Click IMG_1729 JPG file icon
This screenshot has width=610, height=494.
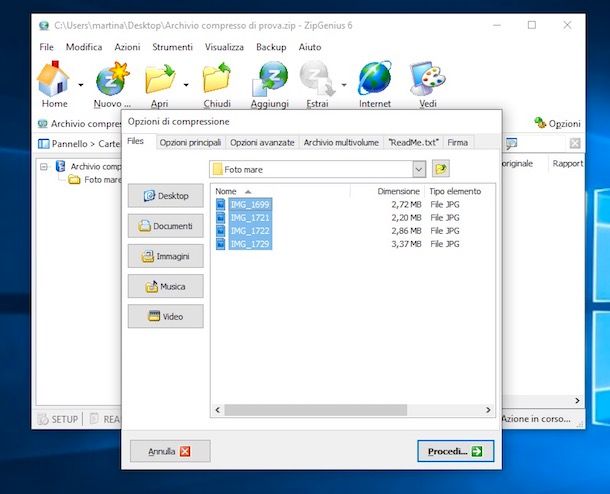click(x=221, y=244)
